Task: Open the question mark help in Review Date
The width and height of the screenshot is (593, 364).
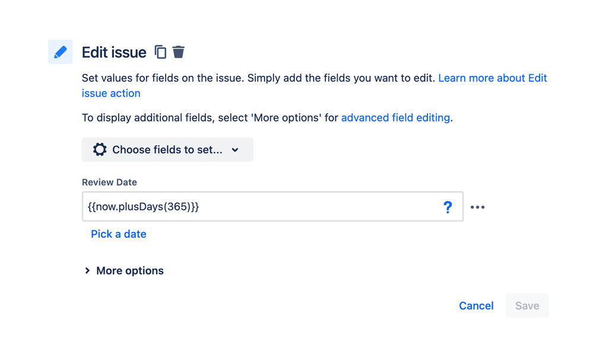Action: click(448, 207)
